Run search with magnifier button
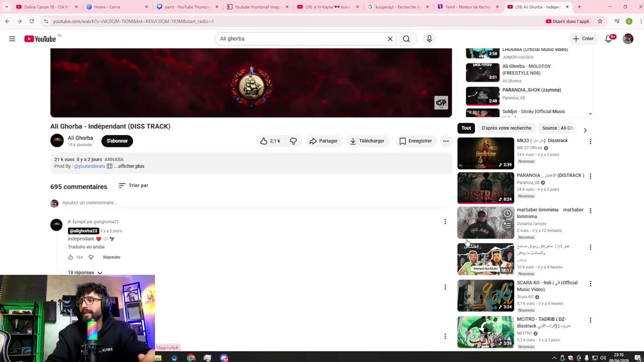Image resolution: width=644 pixels, height=362 pixels. point(407,39)
